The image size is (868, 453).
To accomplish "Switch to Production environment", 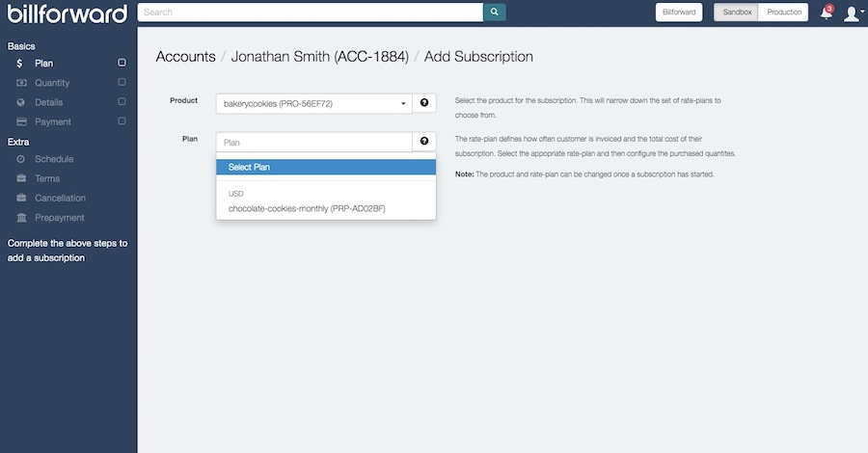I will (784, 13).
